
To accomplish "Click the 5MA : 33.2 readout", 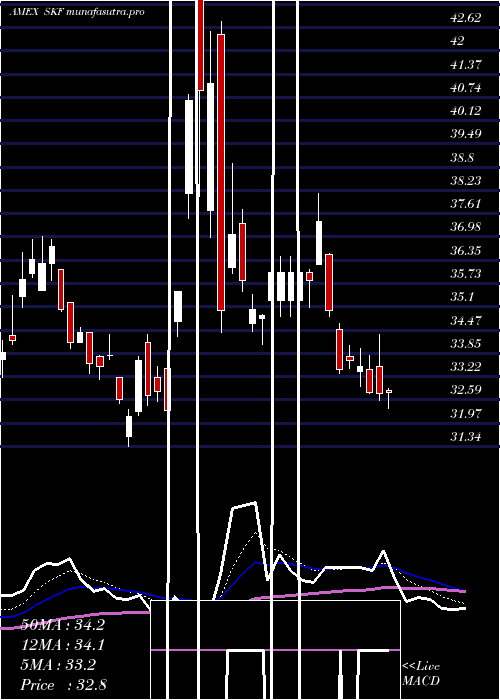I will pos(58,665).
